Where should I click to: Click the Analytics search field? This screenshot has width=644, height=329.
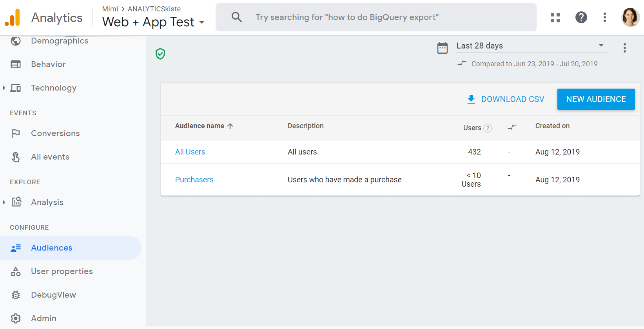(376, 17)
